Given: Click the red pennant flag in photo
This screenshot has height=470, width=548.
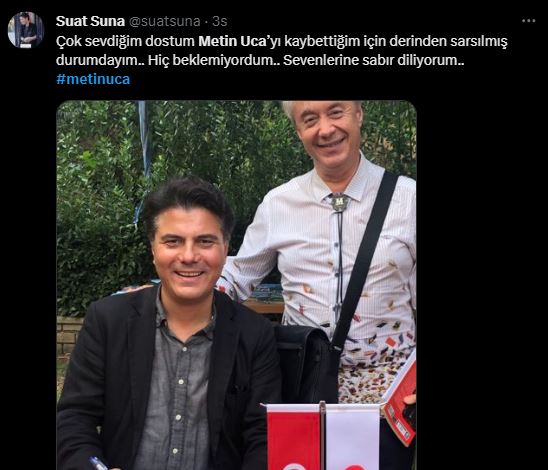Looking at the screenshot, I should click(x=293, y=437).
